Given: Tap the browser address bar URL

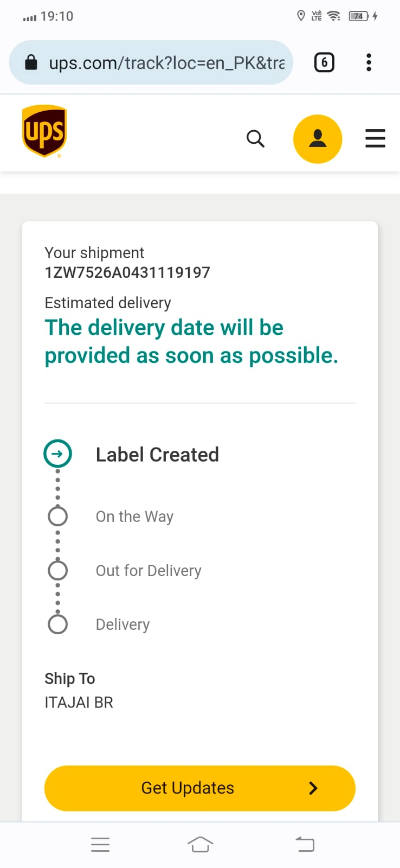Looking at the screenshot, I should coord(166,63).
